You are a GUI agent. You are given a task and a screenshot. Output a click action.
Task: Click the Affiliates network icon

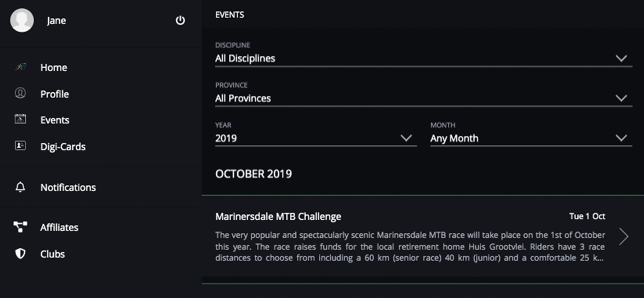pyautogui.click(x=20, y=227)
